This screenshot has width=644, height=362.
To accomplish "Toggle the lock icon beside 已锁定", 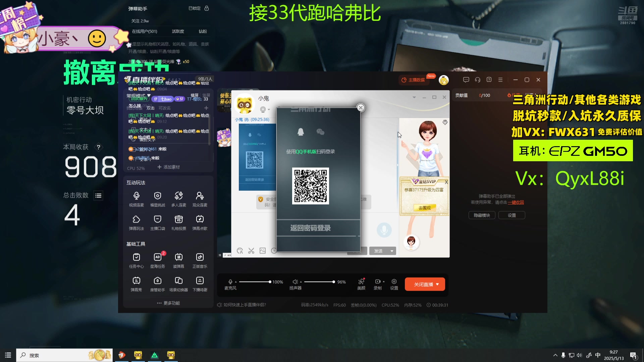I will [207, 8].
